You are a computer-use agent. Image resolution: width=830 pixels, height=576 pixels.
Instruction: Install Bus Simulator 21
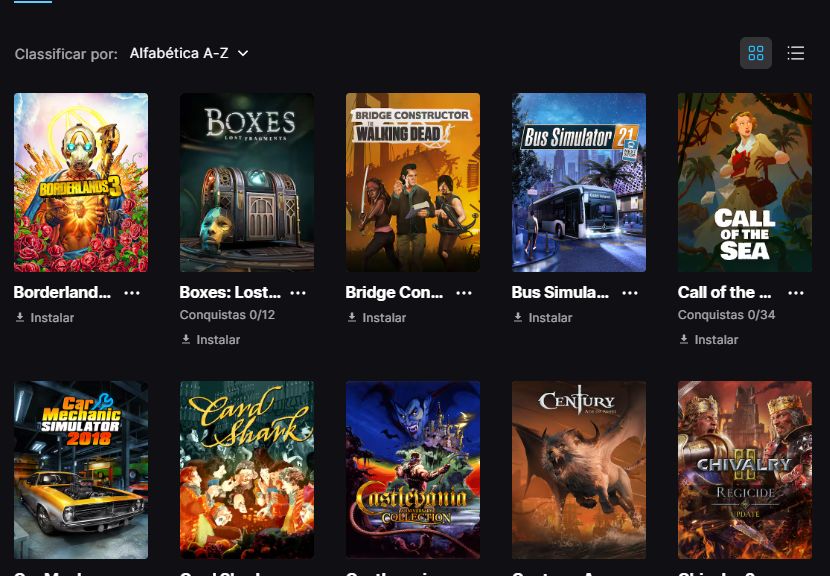[x=543, y=318]
